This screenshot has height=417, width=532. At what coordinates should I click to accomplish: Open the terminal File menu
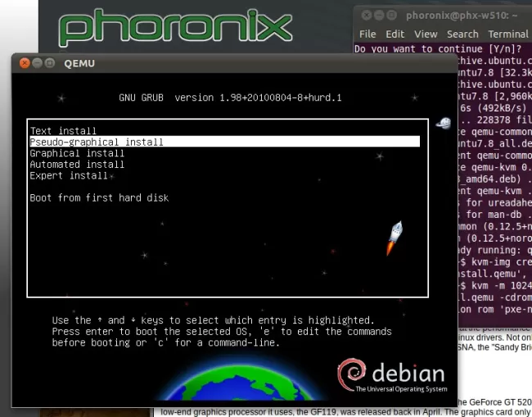367,34
